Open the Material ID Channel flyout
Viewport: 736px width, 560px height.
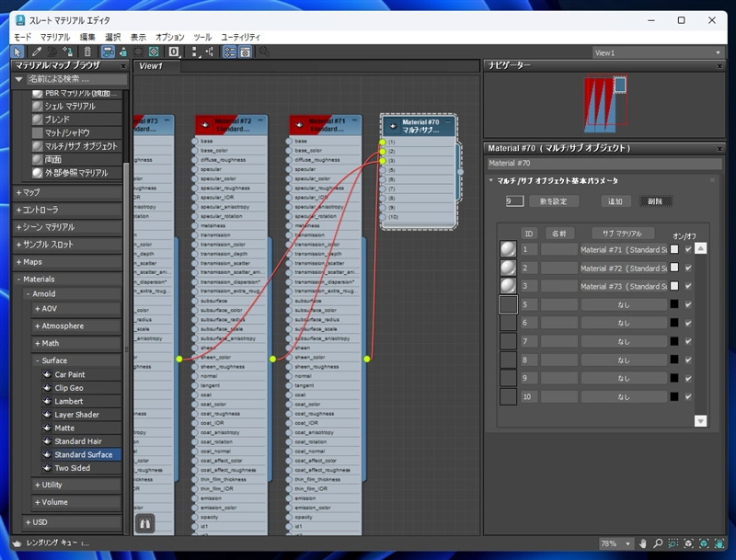(174, 51)
